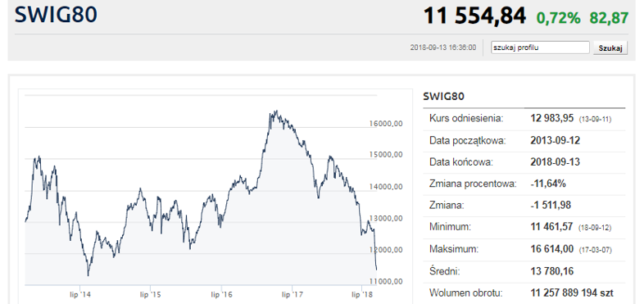The width and height of the screenshot is (644, 304).
Task: Click the 'Maksimum:' label
Action: (x=453, y=249)
